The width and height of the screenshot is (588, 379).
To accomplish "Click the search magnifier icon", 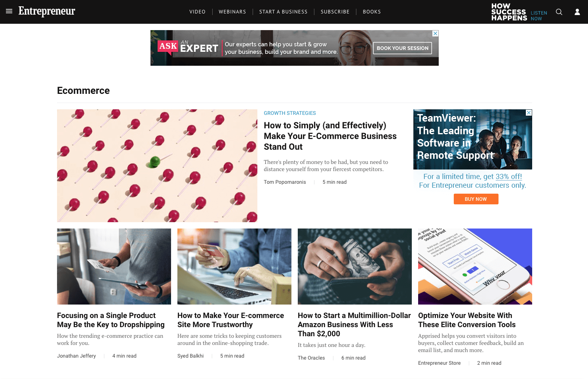I will point(559,12).
